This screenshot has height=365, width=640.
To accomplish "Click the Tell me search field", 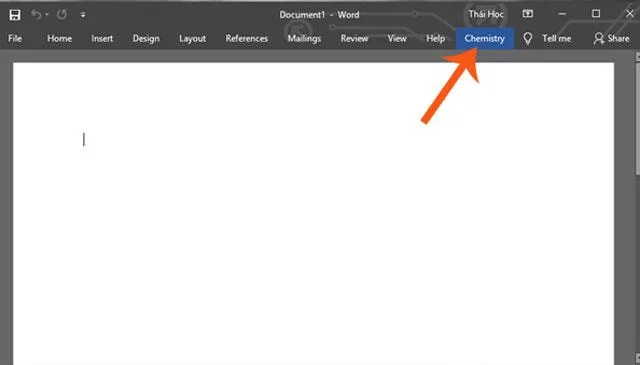I will (556, 38).
